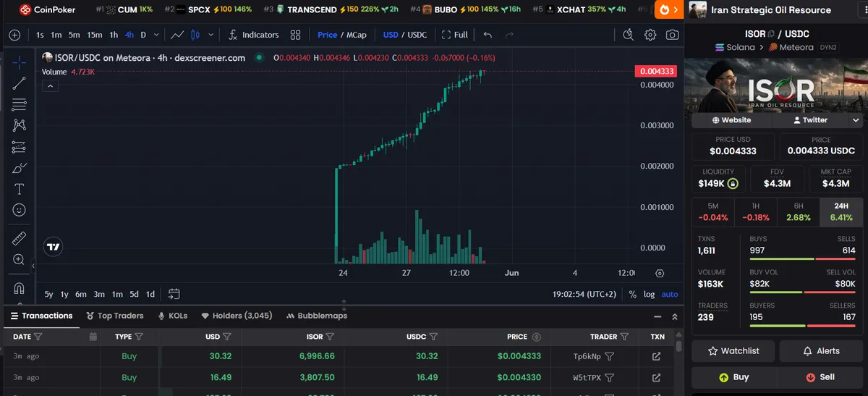The width and height of the screenshot is (868, 396).
Task: Enter Full screen chart mode
Action: click(x=455, y=35)
